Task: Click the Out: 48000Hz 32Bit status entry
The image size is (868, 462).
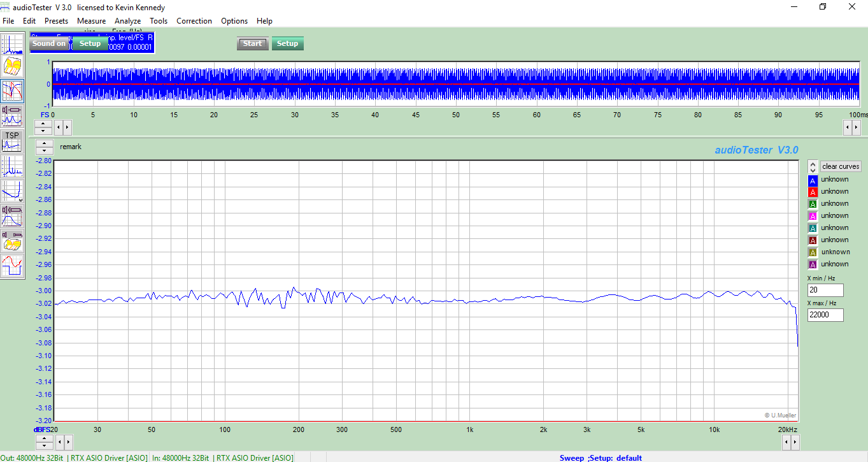Action: point(74,458)
